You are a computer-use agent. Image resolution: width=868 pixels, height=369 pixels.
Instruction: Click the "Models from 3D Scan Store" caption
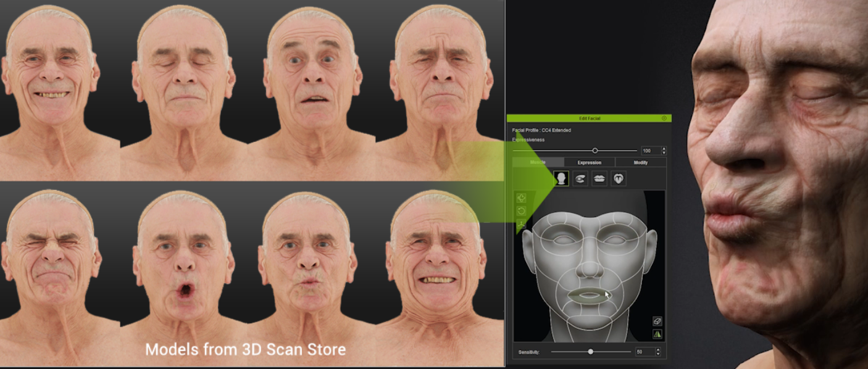coord(245,349)
